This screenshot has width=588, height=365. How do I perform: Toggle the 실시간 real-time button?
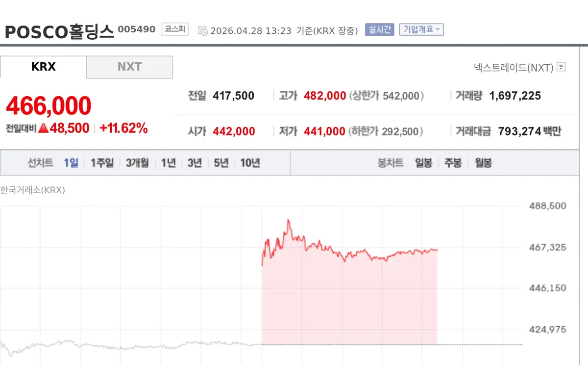[380, 29]
